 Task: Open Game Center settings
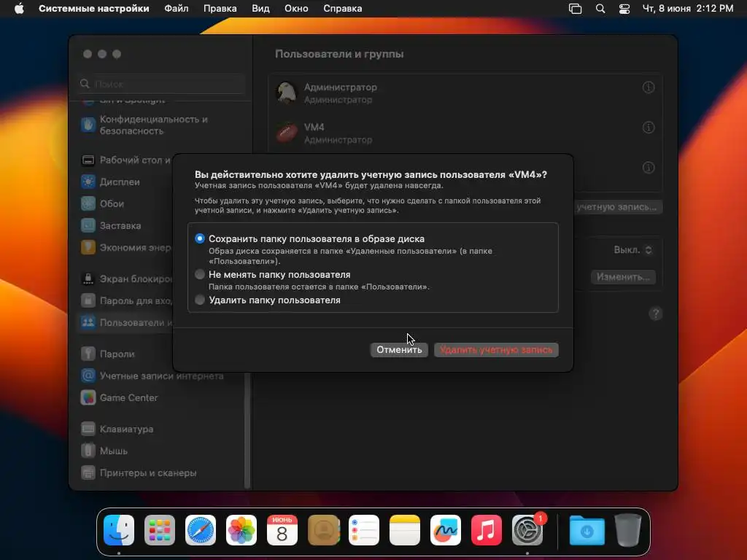162,397
